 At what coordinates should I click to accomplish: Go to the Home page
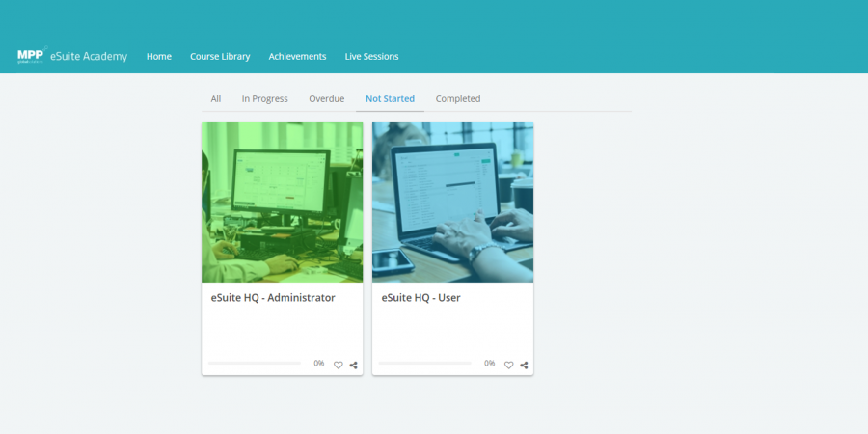click(159, 57)
